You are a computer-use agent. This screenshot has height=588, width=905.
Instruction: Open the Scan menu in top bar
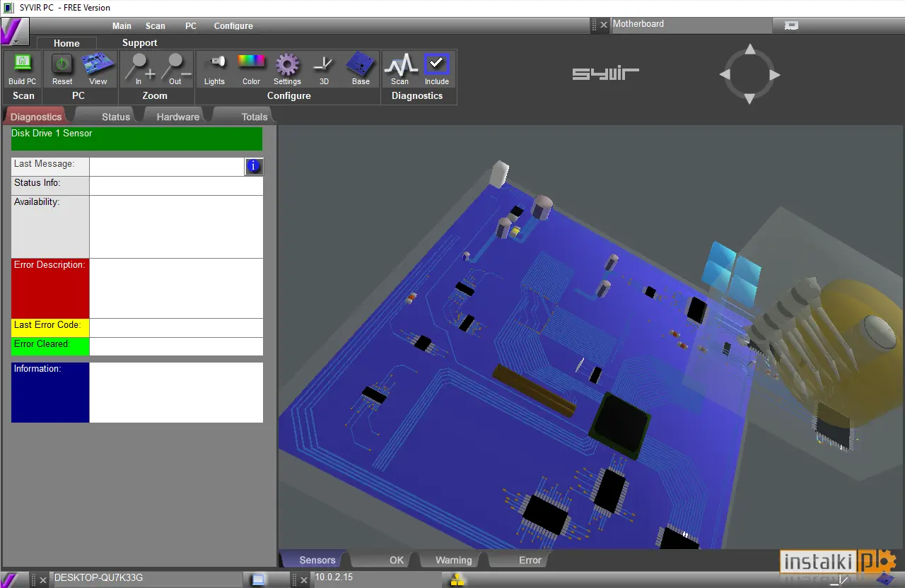[156, 26]
